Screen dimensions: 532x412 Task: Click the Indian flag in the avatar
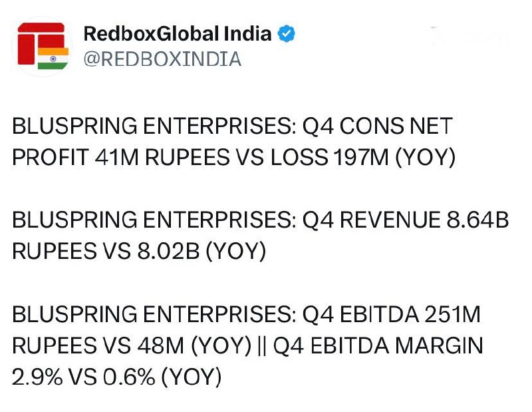pyautogui.click(x=53, y=59)
